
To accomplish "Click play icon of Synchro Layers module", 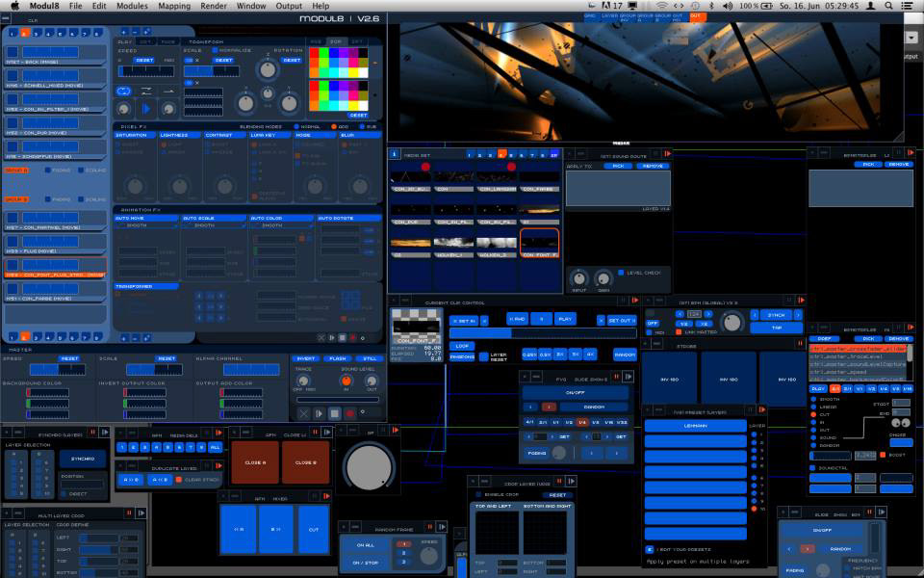I will (105, 433).
